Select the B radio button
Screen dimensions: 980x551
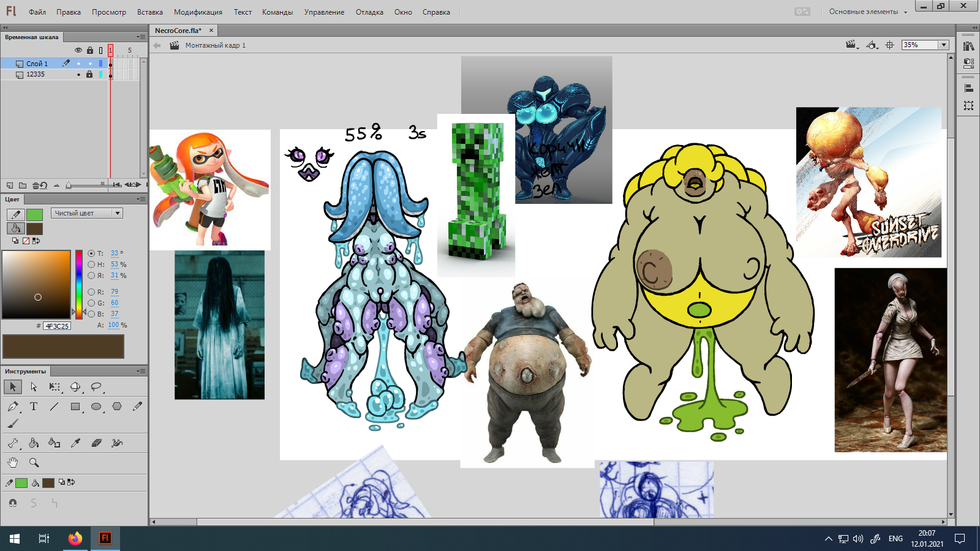pyautogui.click(x=91, y=314)
